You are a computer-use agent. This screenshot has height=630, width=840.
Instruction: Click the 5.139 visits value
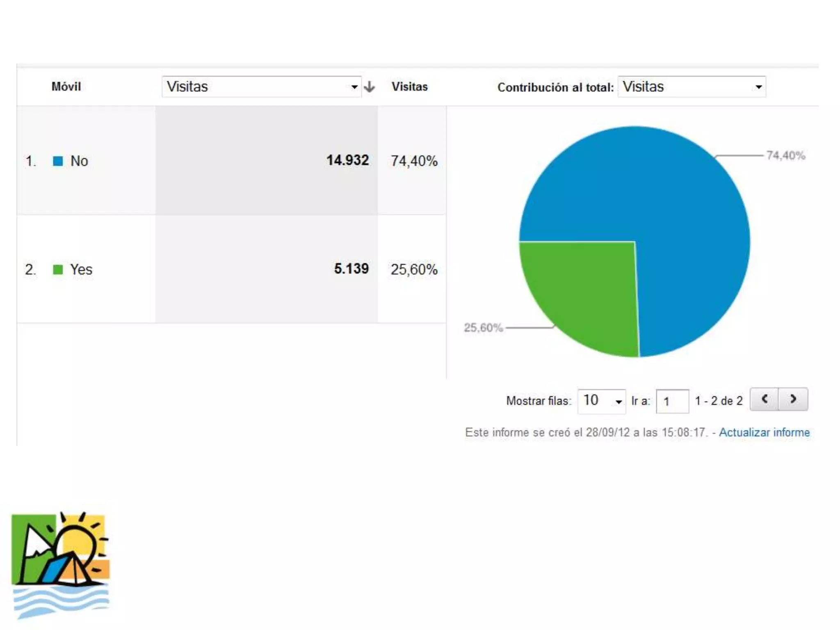click(351, 269)
